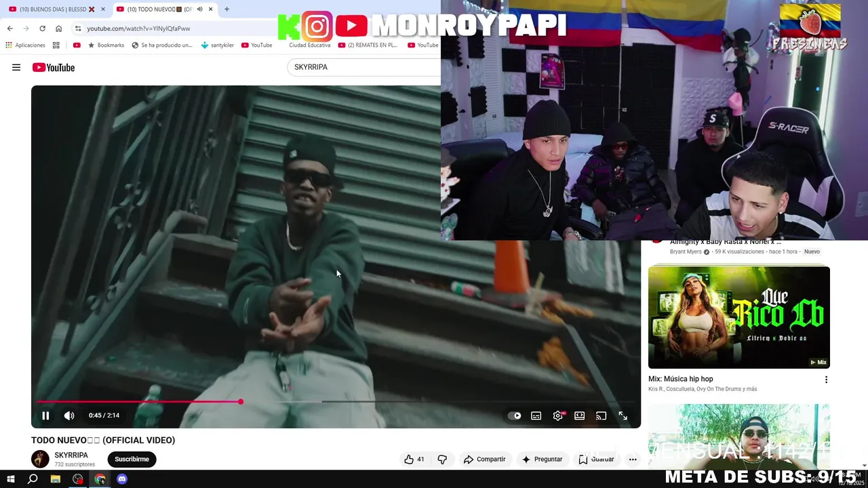Go back in browser history
Screen dimensions: 868x488
(x=9, y=28)
